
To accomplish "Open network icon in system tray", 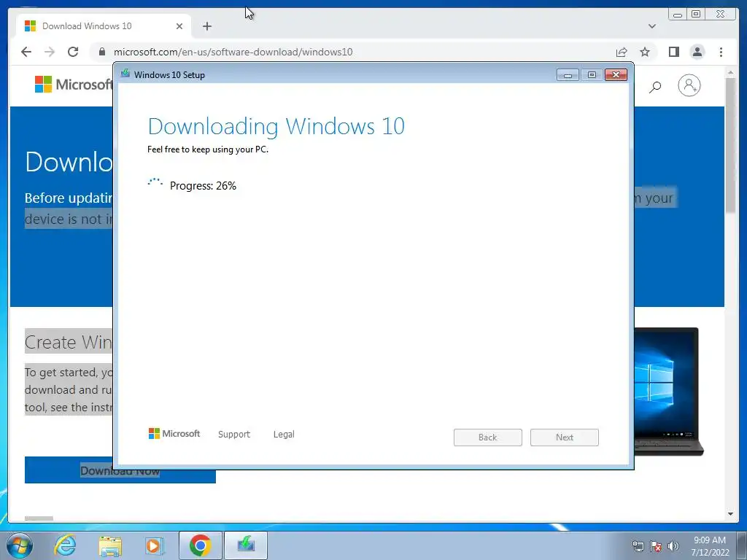I will click(638, 546).
